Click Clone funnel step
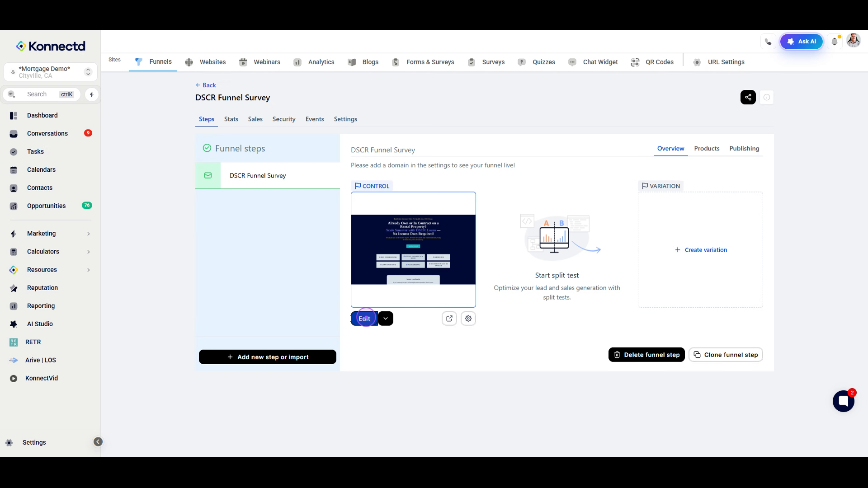This screenshot has width=868, height=488. coord(726,355)
